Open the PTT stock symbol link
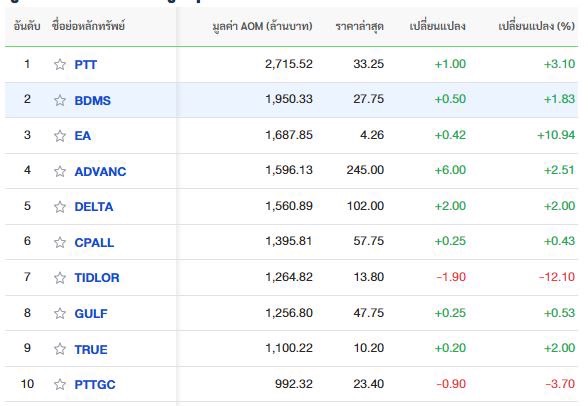588x406 pixels. [x=86, y=64]
